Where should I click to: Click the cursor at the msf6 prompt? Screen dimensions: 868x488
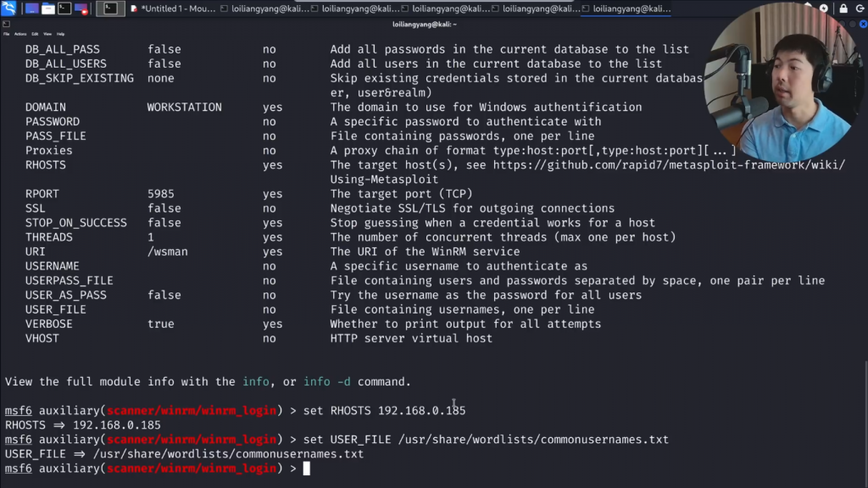coord(307,469)
